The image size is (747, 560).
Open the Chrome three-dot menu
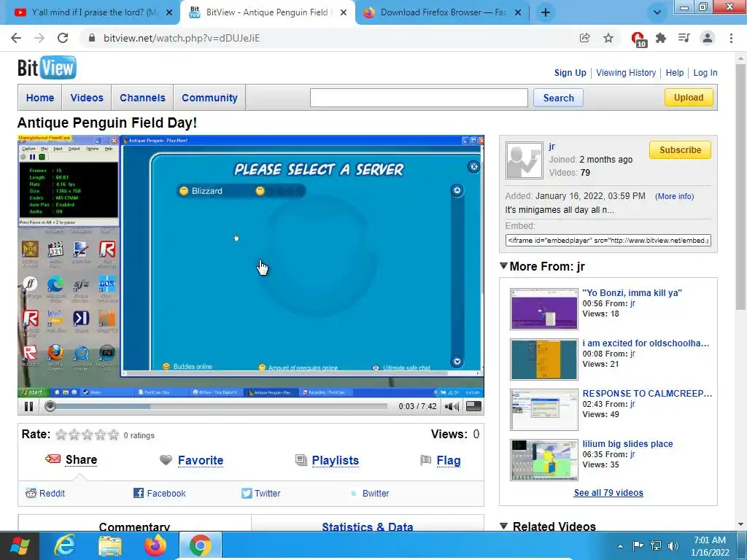731,38
